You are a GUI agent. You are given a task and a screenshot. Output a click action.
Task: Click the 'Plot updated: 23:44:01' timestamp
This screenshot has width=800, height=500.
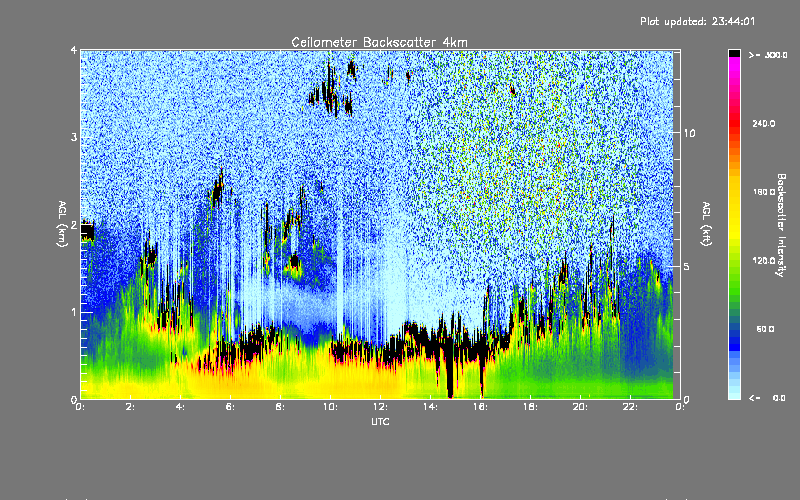point(697,21)
